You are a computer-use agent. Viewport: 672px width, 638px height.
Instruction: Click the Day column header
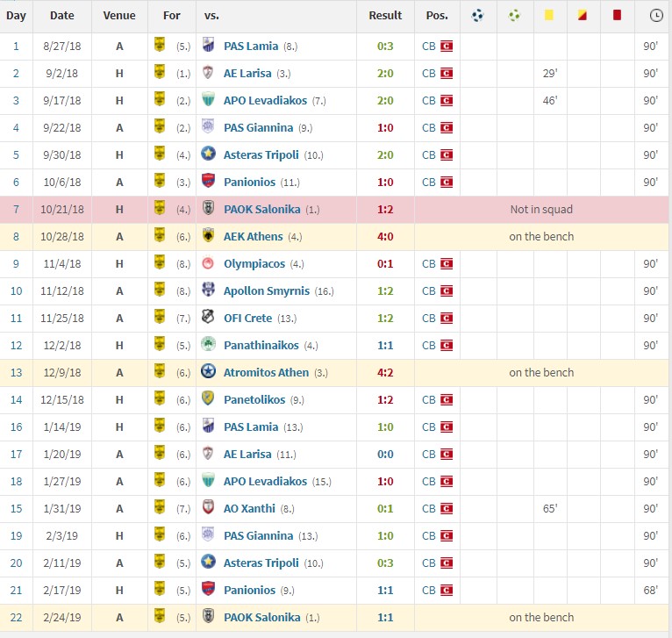pos(16,16)
